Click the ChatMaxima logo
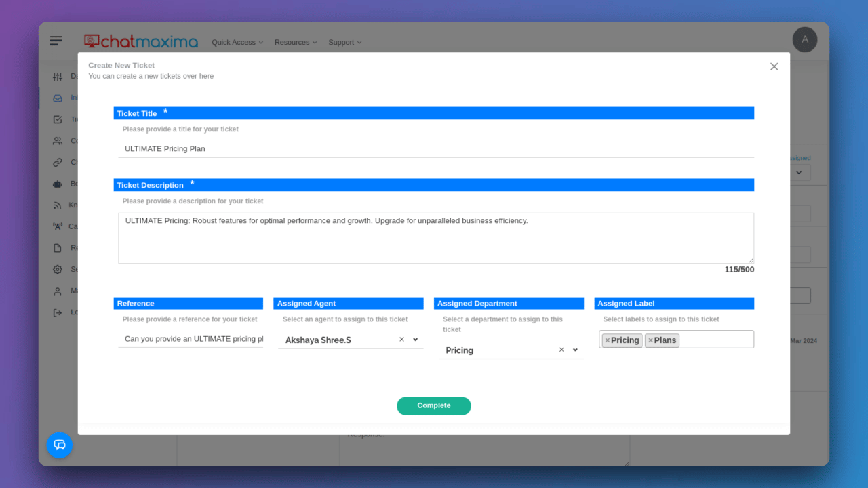The width and height of the screenshot is (868, 488). pos(141,41)
